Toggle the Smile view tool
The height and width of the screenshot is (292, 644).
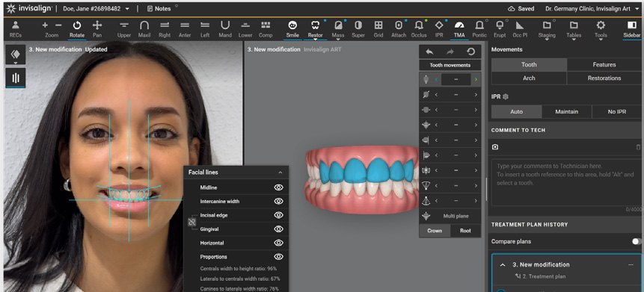click(292, 29)
